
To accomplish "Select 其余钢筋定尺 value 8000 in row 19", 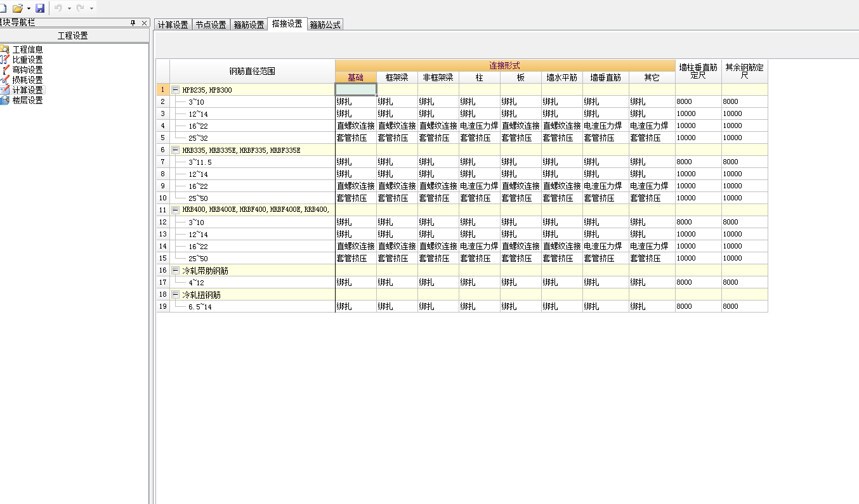I will coord(745,306).
